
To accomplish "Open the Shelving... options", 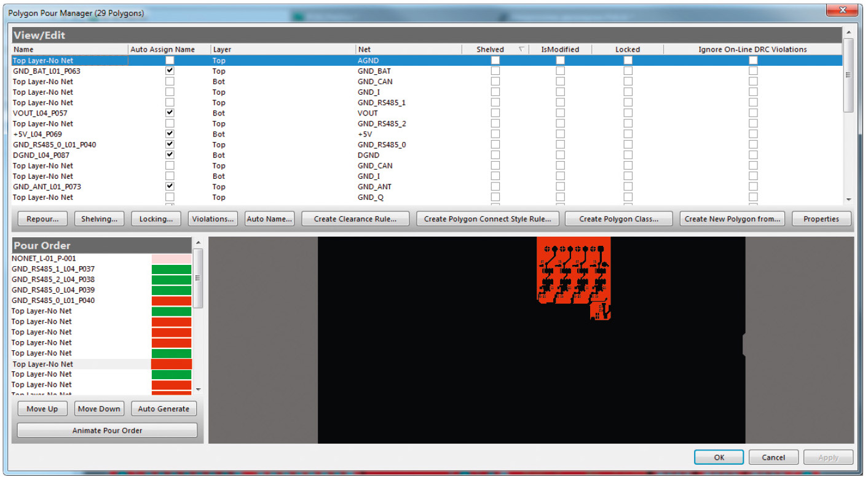I will (x=99, y=219).
